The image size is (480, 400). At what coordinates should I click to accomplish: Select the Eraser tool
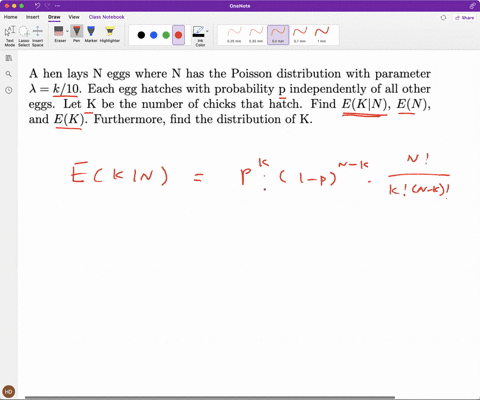tap(59, 34)
